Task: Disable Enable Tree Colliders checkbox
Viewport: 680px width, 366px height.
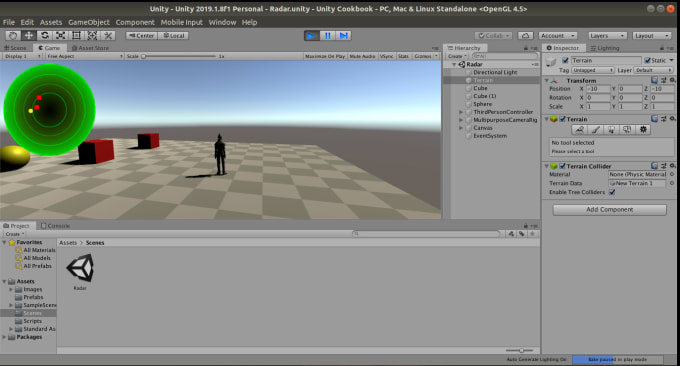Action: [x=612, y=192]
